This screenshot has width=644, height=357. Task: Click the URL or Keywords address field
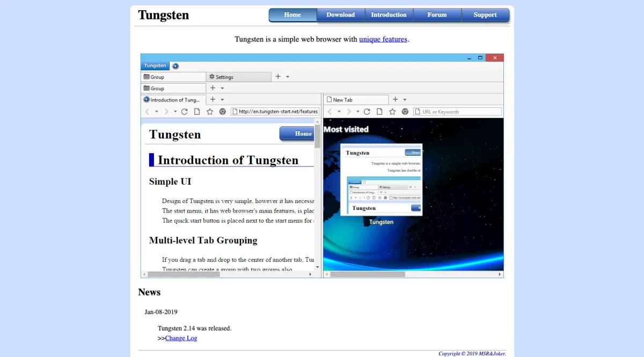(x=457, y=111)
